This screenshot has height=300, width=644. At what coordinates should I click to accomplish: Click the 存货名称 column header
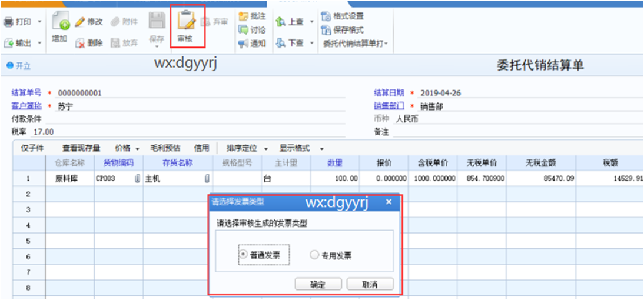tap(178, 164)
